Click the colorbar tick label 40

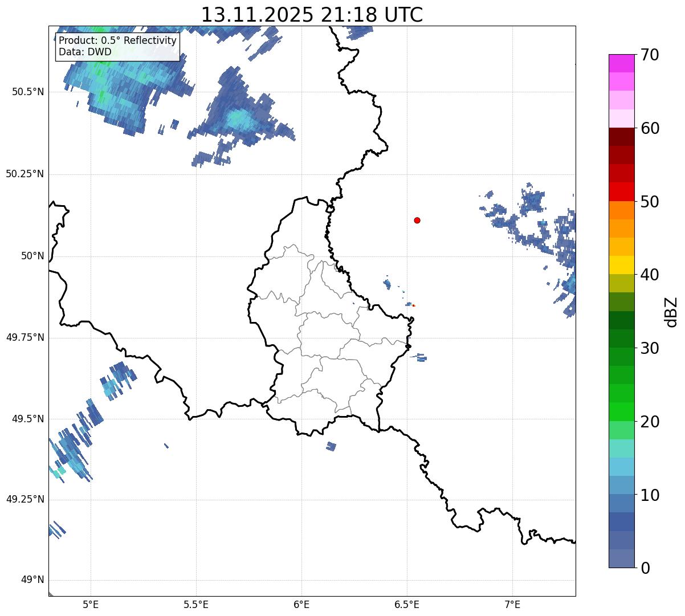(x=649, y=275)
